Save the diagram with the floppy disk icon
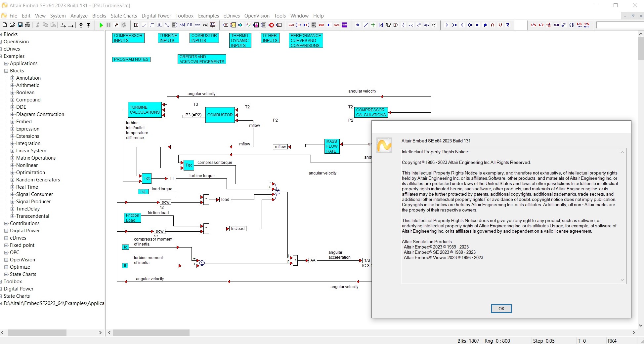This screenshot has width=644, height=344. (20, 25)
